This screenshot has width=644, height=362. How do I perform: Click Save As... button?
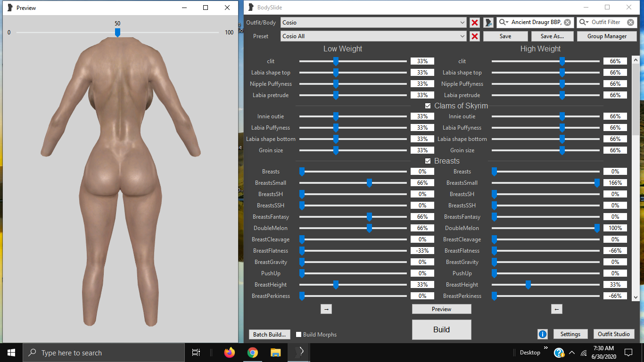click(x=553, y=36)
